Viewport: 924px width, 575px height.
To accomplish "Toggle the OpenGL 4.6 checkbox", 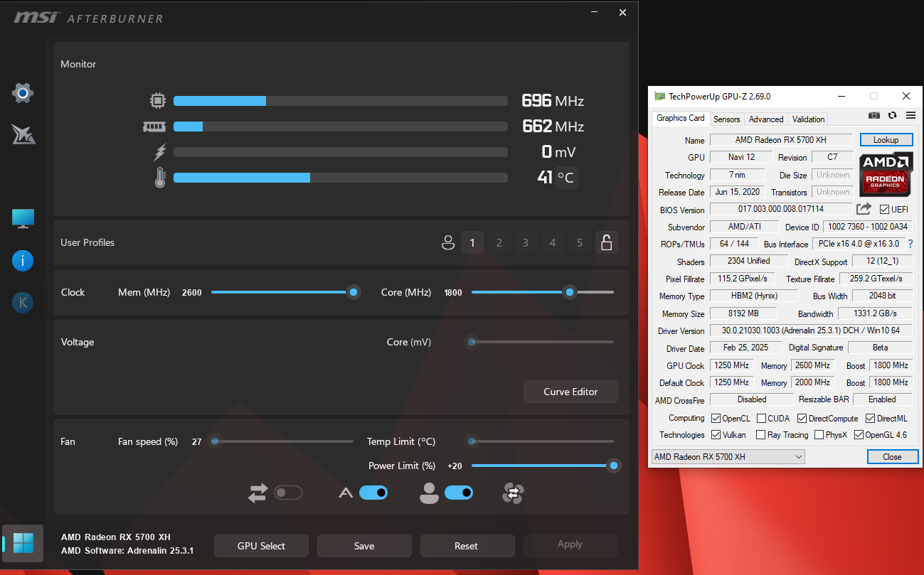I will tap(859, 435).
